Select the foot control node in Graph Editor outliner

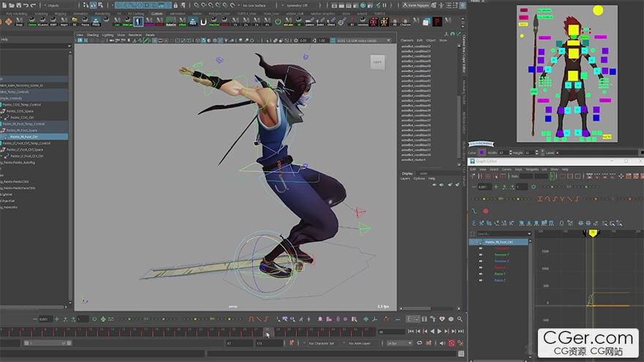(499, 242)
